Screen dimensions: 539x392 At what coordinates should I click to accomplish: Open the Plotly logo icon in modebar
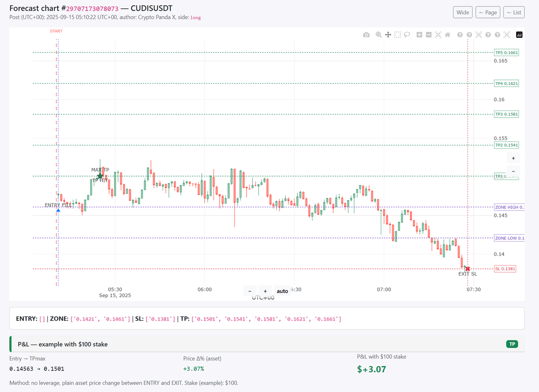tap(519, 35)
